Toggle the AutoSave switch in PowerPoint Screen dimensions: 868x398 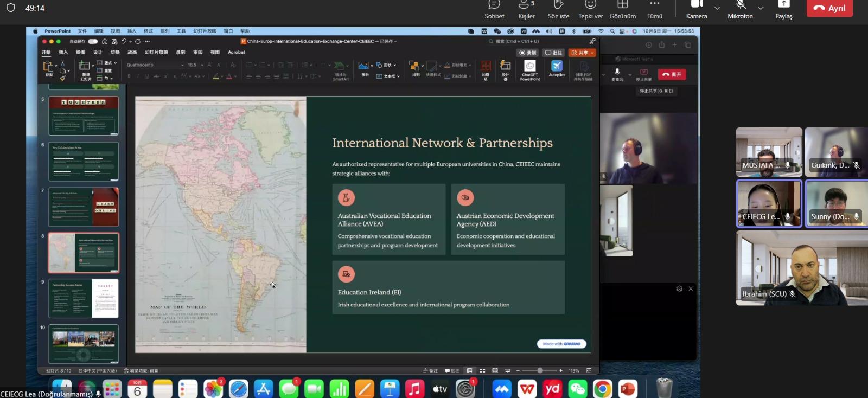93,41
